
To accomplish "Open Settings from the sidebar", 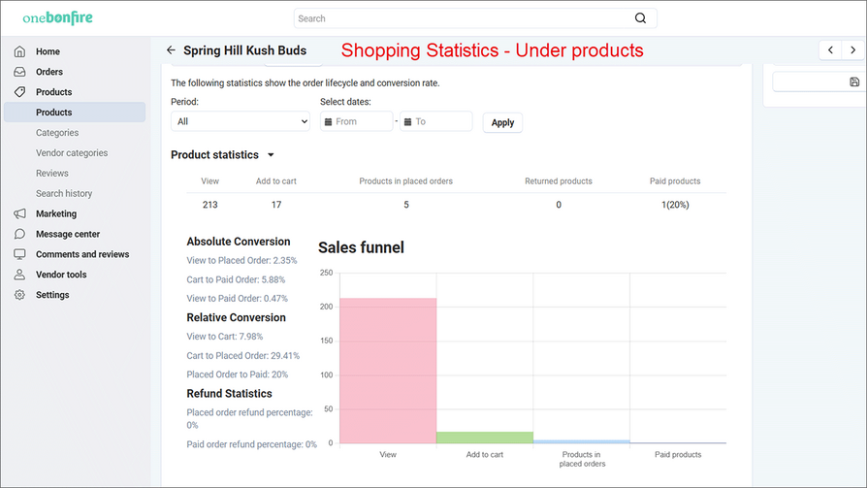I will pyautogui.click(x=52, y=295).
